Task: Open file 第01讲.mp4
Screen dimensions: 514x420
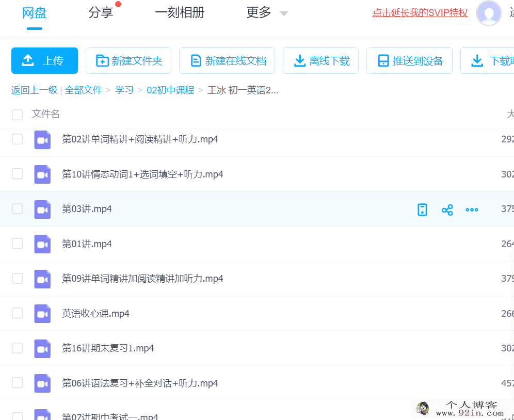Action: 87,244
